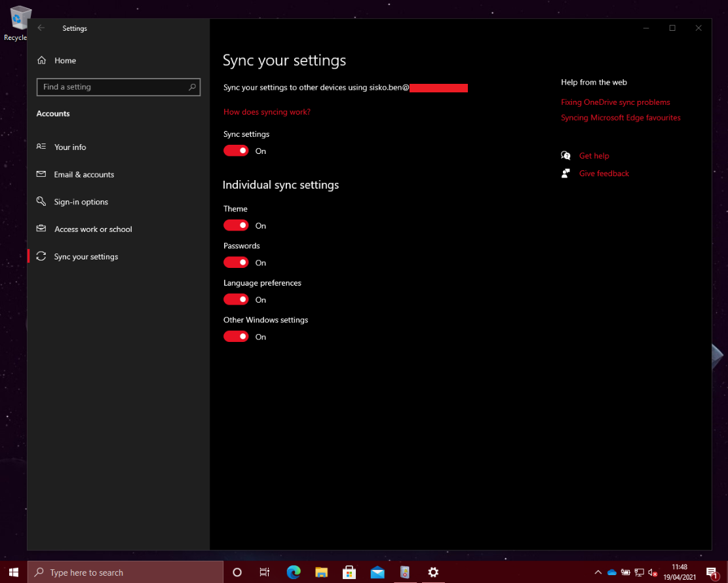Launch Microsoft Edge from the taskbar
Viewport: 728px width, 583px height.
click(x=293, y=572)
